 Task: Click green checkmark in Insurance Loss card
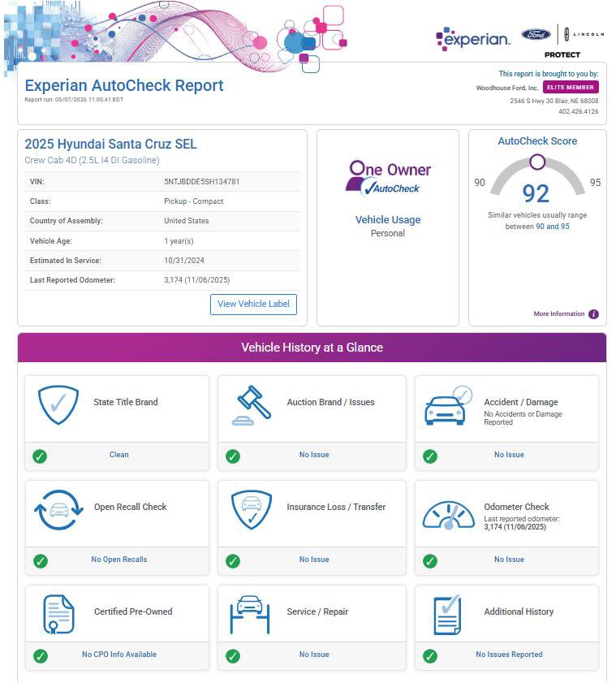(x=233, y=561)
